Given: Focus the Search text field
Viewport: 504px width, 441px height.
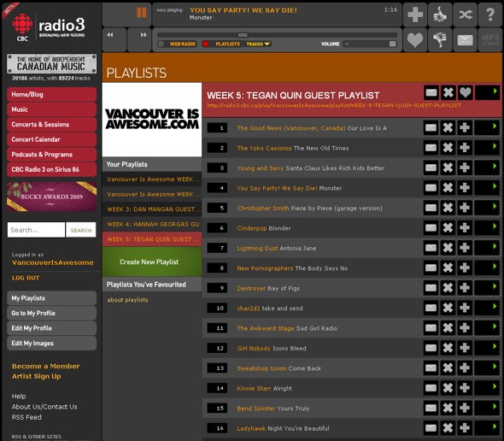Looking at the screenshot, I should pos(36,230).
